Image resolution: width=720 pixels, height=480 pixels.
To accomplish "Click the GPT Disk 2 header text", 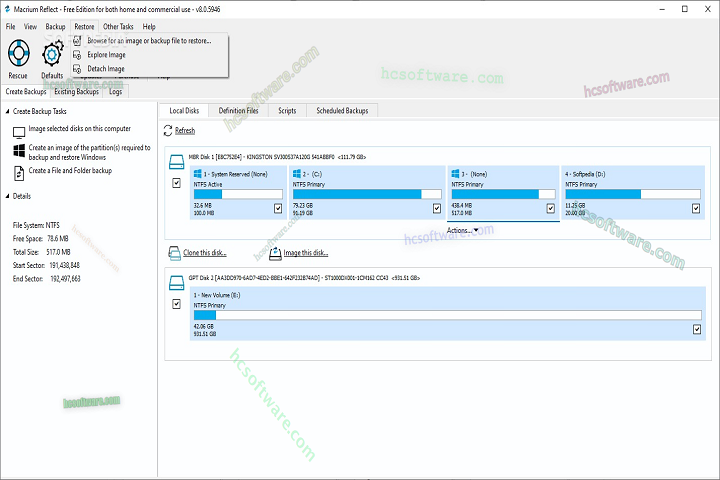I will coord(304,278).
